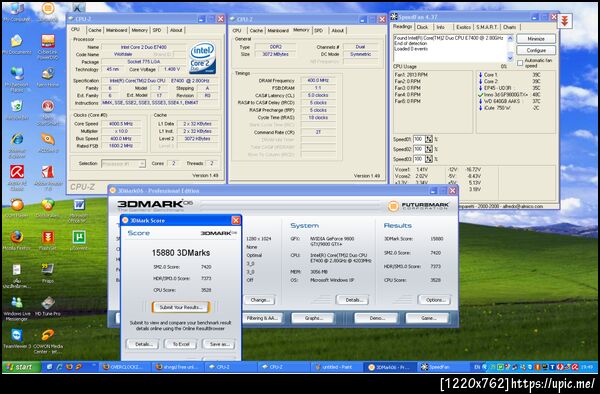Open Processor selection dropdown in CPU-Z

[124, 164]
